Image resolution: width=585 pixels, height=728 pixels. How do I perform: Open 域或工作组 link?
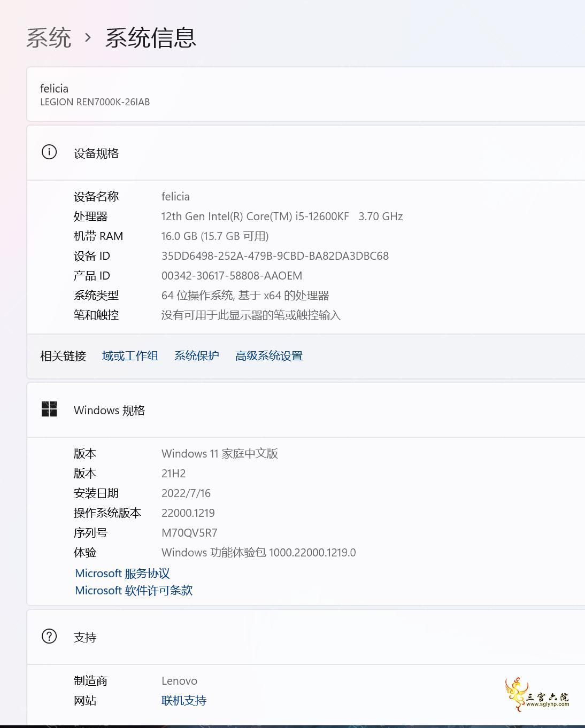click(x=130, y=356)
